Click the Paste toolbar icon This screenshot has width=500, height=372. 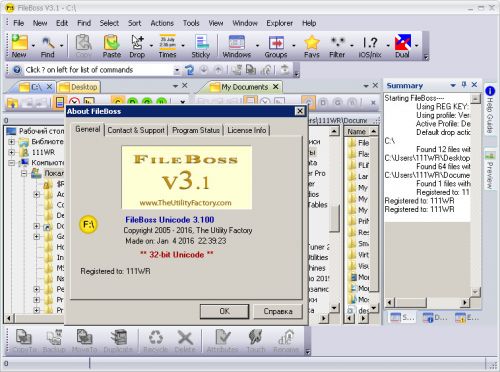coord(111,46)
